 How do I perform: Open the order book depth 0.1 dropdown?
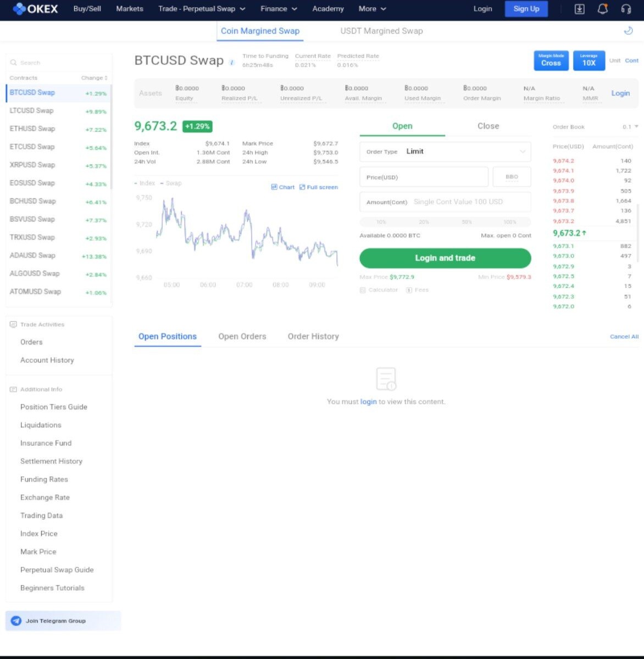coord(630,127)
